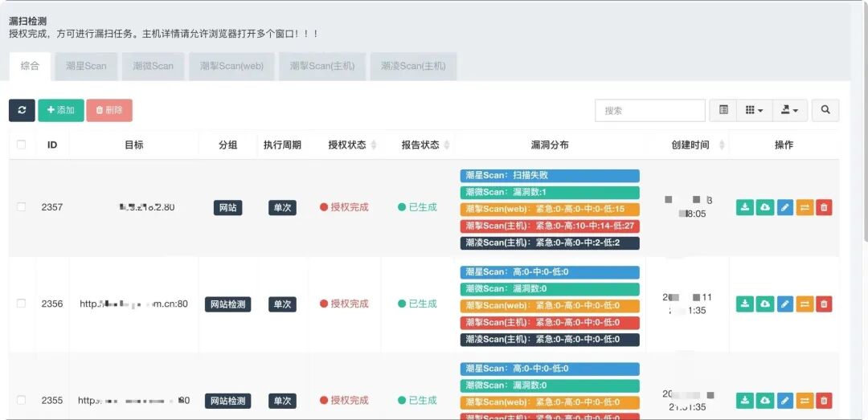Click download icon for row 2356
Image resolution: width=868 pixels, height=420 pixels.
click(x=745, y=304)
